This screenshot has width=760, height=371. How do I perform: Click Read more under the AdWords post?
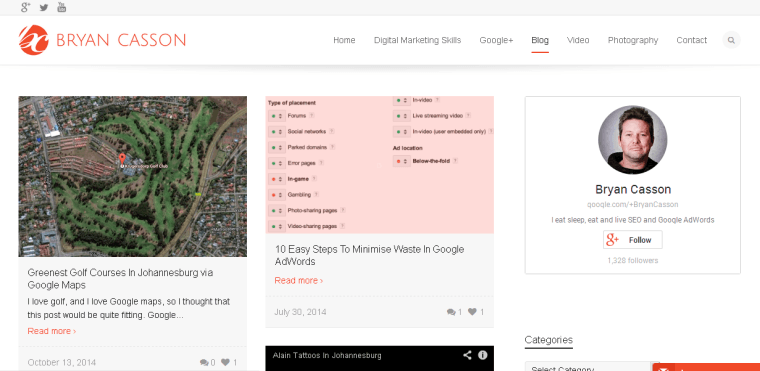coord(299,281)
